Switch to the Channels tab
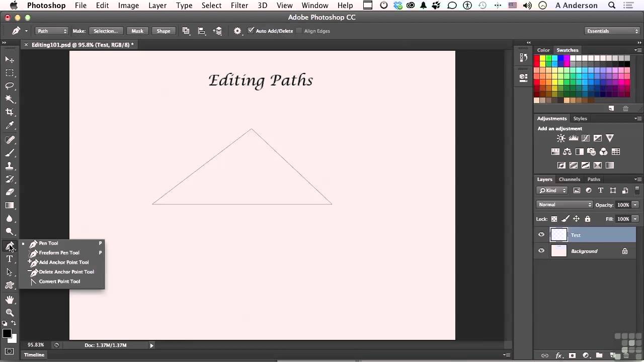This screenshot has height=362, width=644. [569, 179]
